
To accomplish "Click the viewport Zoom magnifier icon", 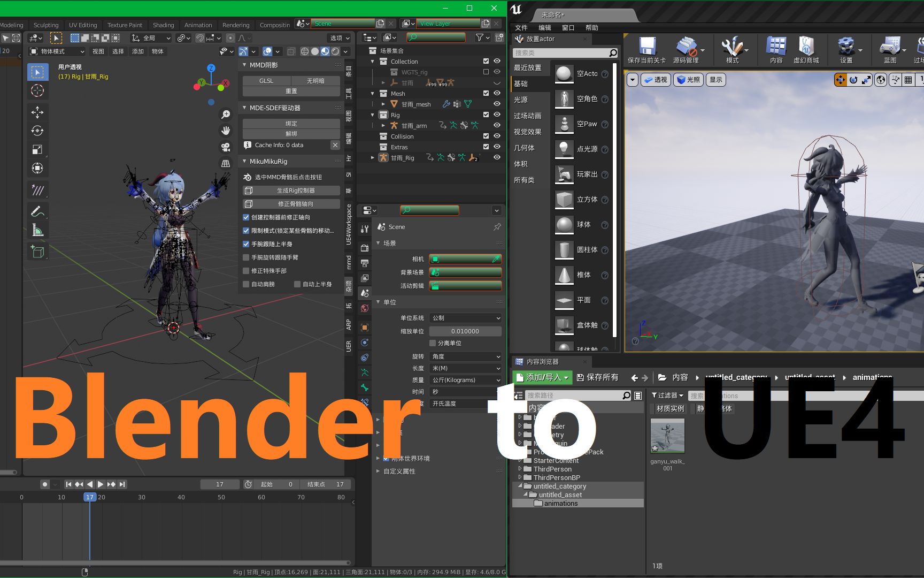I will click(x=226, y=114).
